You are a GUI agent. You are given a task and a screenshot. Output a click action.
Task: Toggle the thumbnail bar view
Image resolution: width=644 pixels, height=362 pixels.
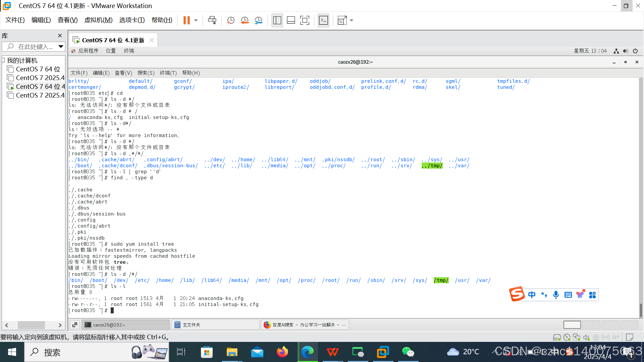coord(291,20)
